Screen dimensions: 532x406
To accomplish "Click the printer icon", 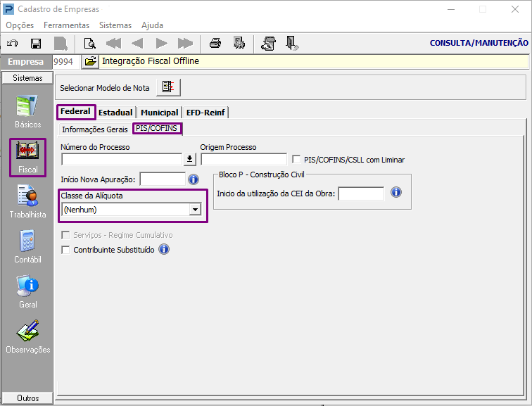I will pyautogui.click(x=215, y=44).
